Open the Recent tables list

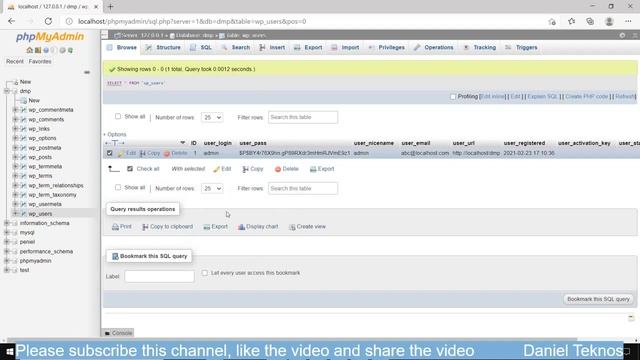click(x=15, y=62)
